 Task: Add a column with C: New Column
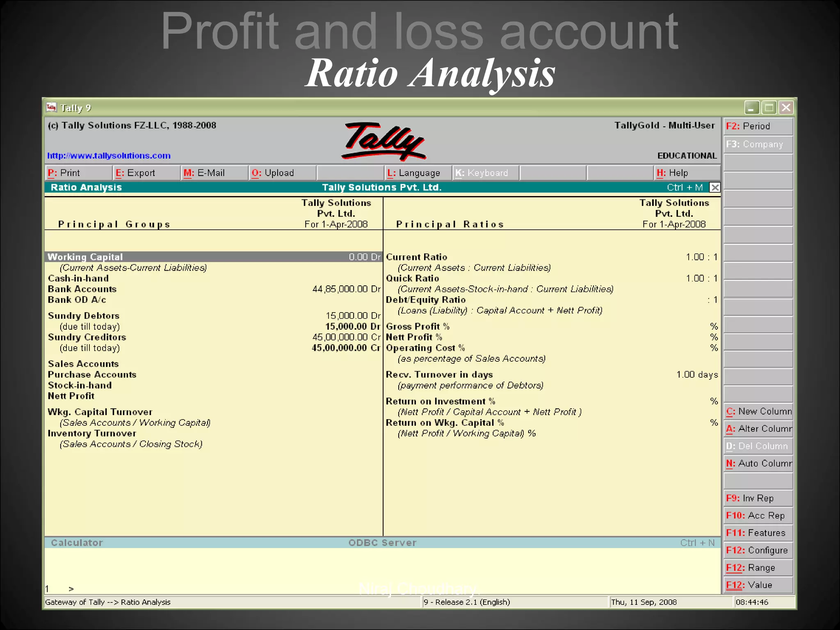click(758, 411)
